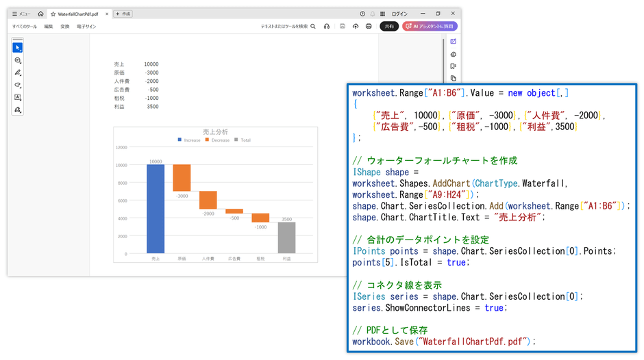Click the -500 value beside 広告費
Image resolution: width=644 pixels, height=360 pixels.
pos(153,90)
